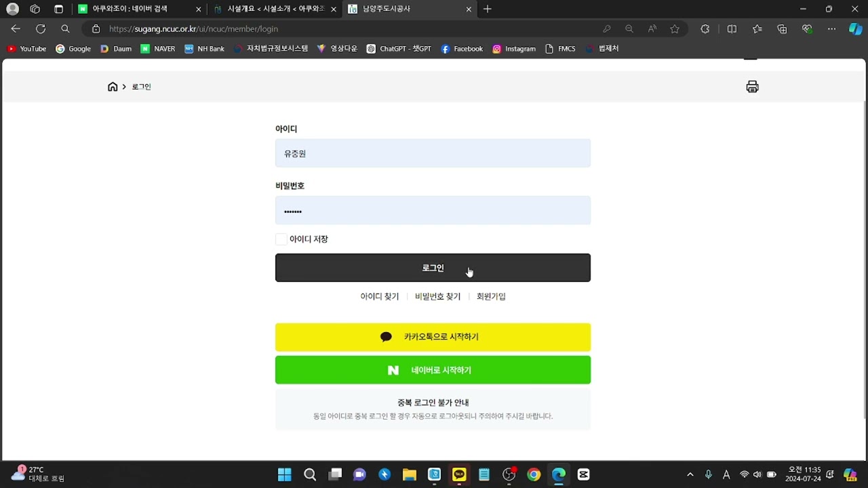Click the home icon in breadcrumb

(113, 87)
